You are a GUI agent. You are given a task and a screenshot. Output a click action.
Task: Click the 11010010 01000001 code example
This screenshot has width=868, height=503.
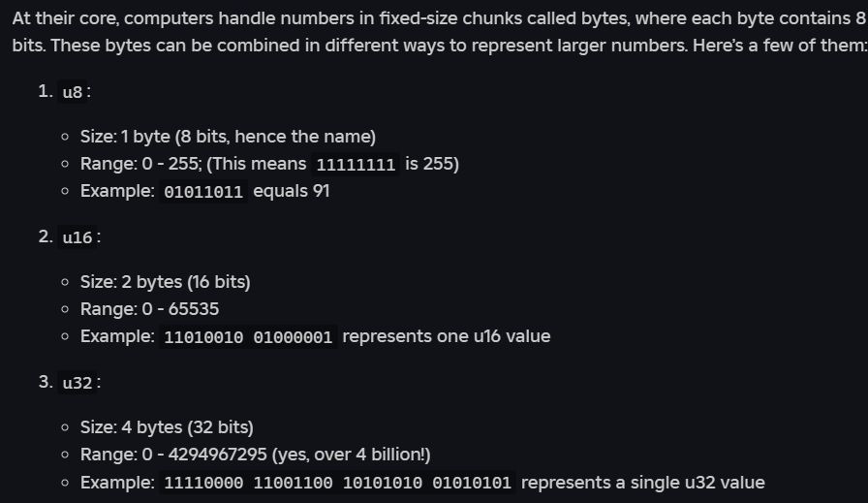tap(248, 337)
